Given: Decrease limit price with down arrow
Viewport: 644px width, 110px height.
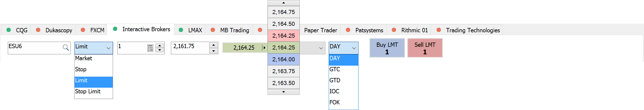Looking at the screenshot, I should tap(214, 51).
